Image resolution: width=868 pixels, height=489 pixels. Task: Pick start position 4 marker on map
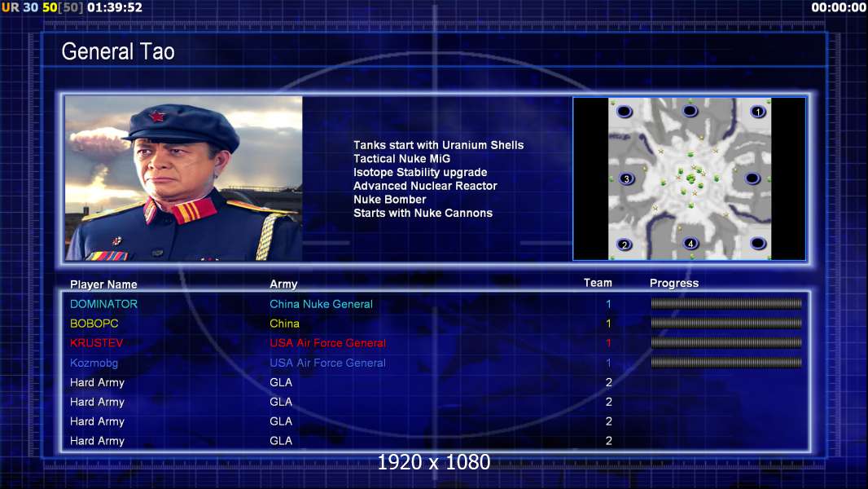coord(690,243)
